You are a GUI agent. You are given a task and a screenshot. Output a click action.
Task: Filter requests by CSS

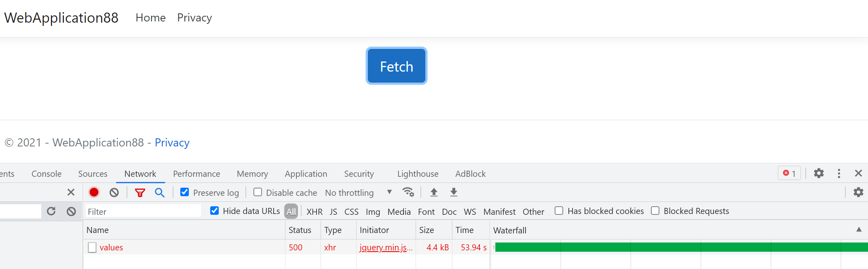[x=351, y=212]
